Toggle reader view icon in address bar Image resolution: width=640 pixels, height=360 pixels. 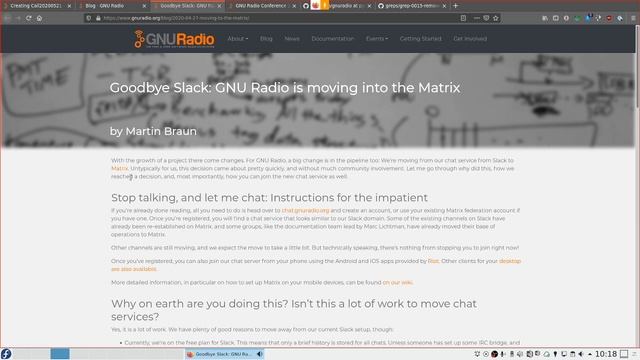tap(463, 18)
